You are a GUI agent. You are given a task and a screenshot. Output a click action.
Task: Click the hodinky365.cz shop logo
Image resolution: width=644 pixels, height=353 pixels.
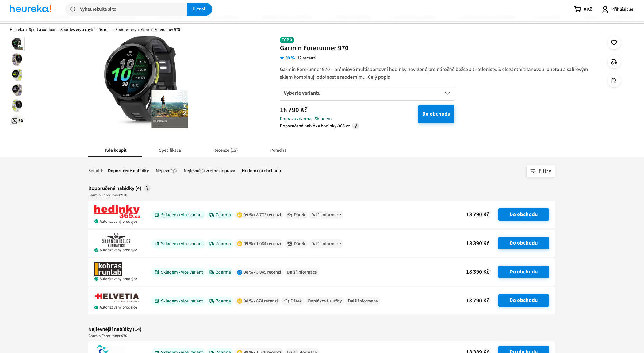117,211
